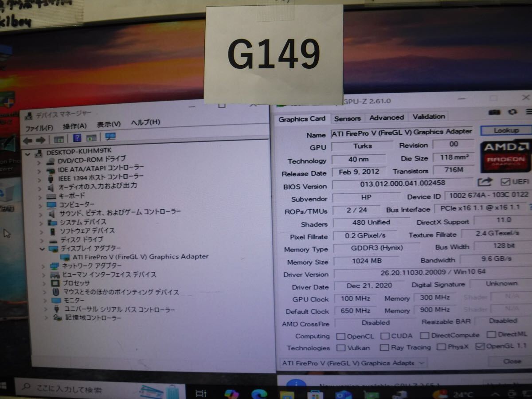Click the Lookup button
532x399 pixels.
(x=506, y=130)
